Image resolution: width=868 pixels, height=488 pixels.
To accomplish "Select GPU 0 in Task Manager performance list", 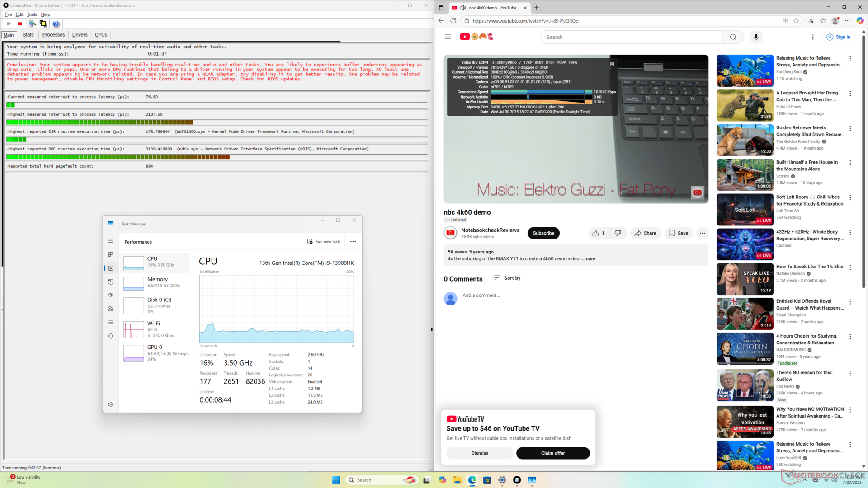I will 155,353.
